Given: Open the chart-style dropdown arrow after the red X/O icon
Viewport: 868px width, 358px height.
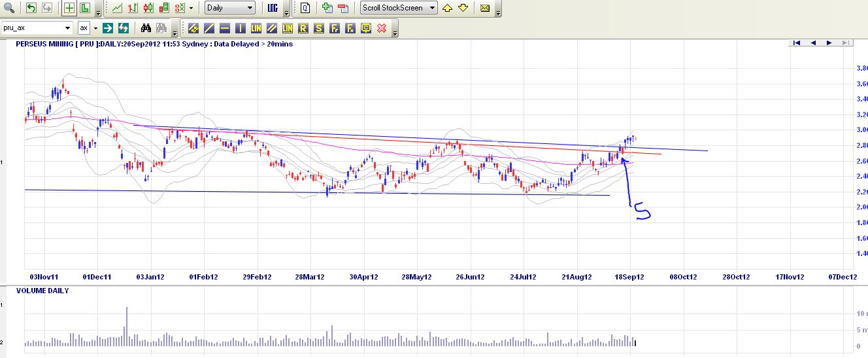Looking at the screenshot, I should (191, 8).
